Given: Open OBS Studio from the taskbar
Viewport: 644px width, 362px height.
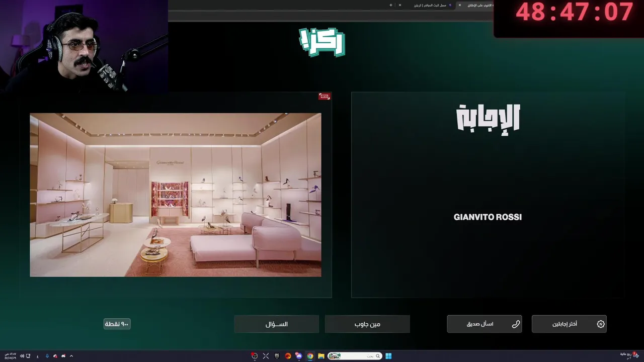Looking at the screenshot, I should point(255,356).
